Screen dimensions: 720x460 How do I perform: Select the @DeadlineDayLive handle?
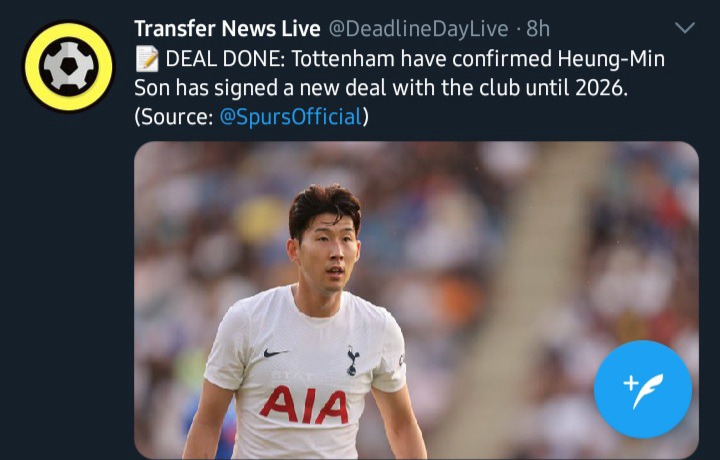[418, 29]
